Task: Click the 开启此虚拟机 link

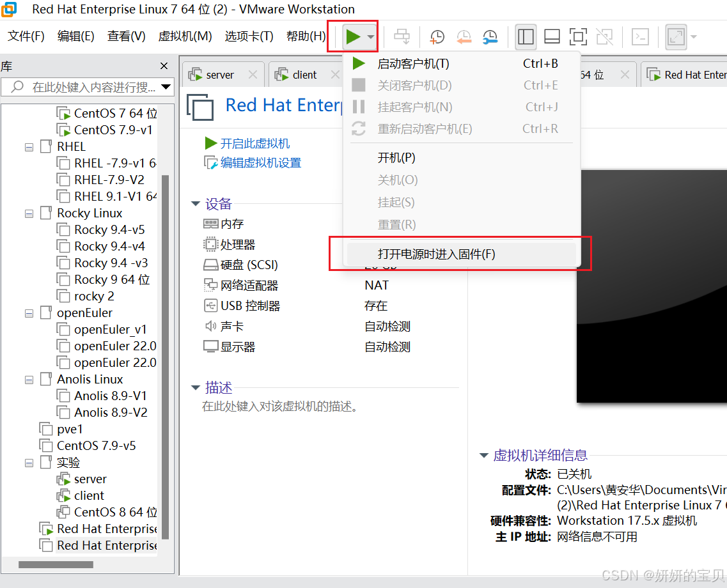Action: tap(255, 144)
